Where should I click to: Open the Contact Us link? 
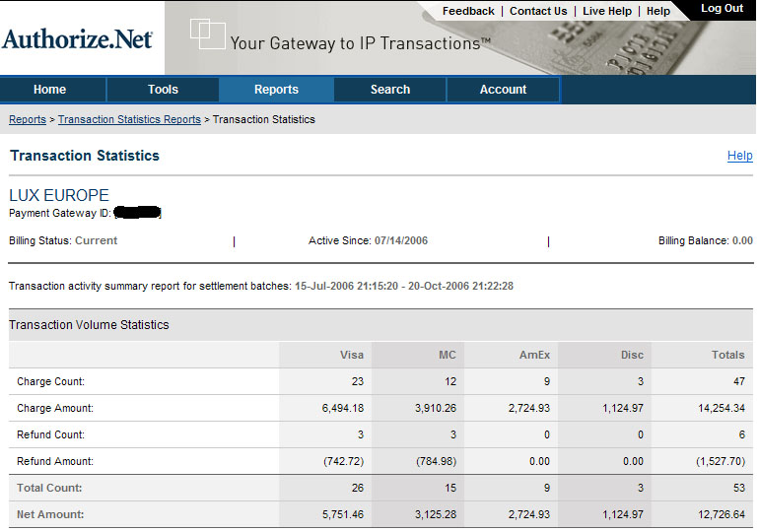538,12
